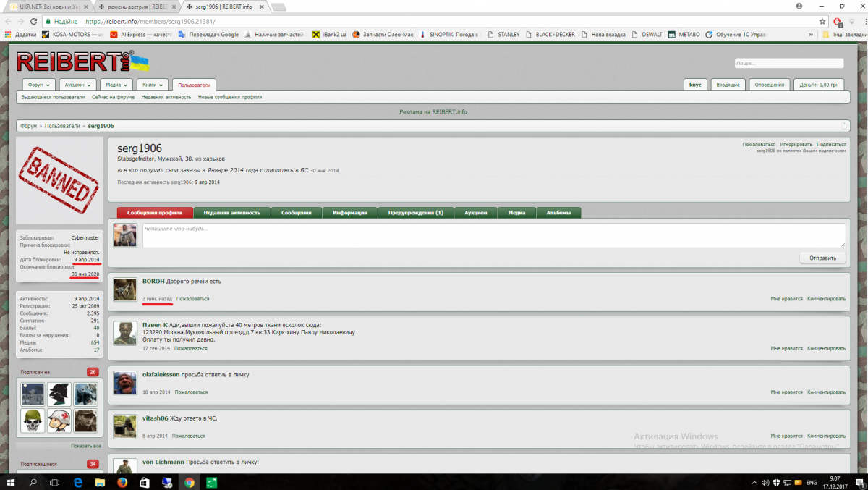
Task: Expand the Книги dropdown menu
Action: point(152,85)
